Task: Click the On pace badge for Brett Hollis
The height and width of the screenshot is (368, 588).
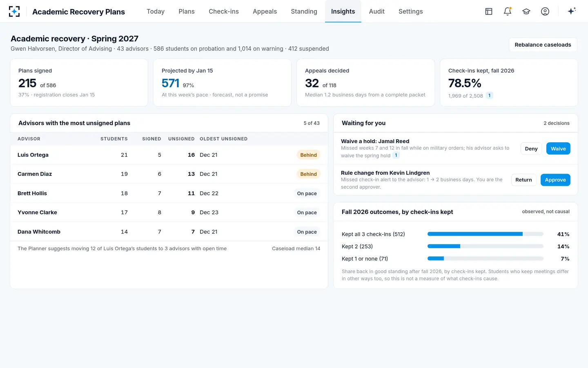Action: click(x=307, y=193)
